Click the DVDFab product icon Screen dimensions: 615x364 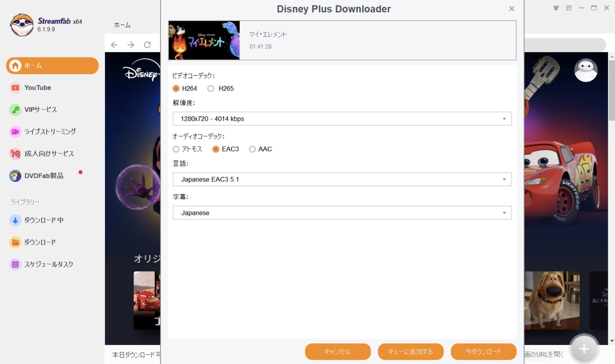point(15,176)
